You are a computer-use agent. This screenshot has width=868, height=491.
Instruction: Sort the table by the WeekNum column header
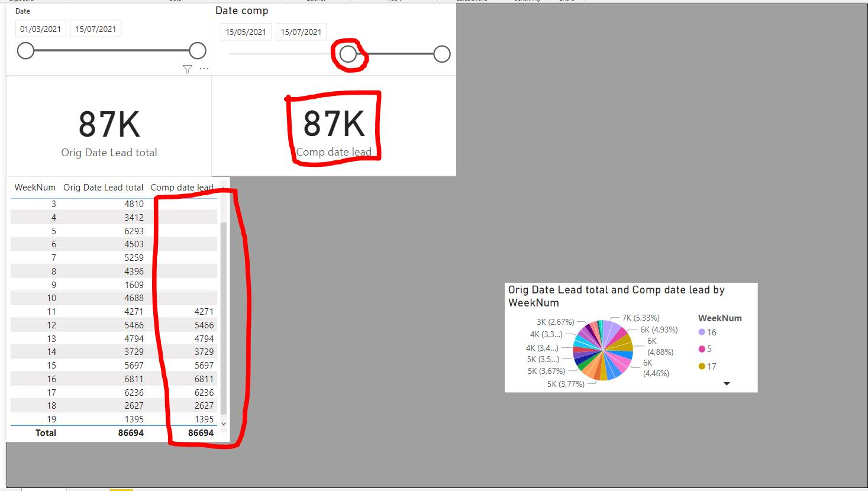pos(35,188)
